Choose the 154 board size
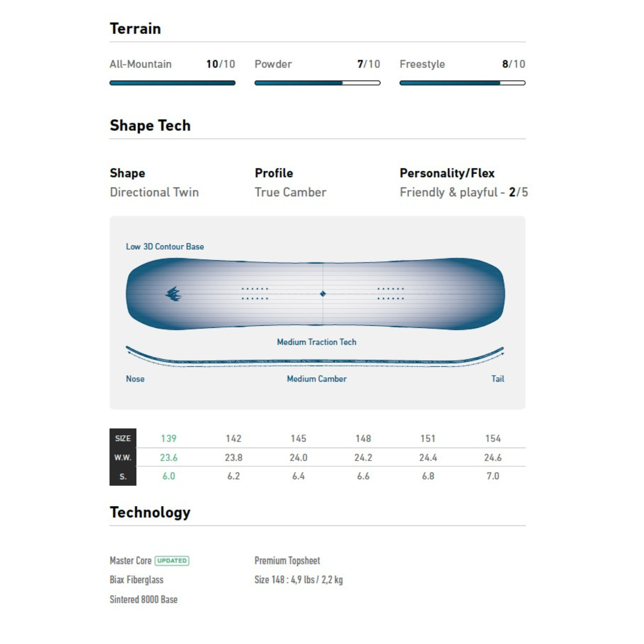644x644 pixels. click(x=493, y=438)
